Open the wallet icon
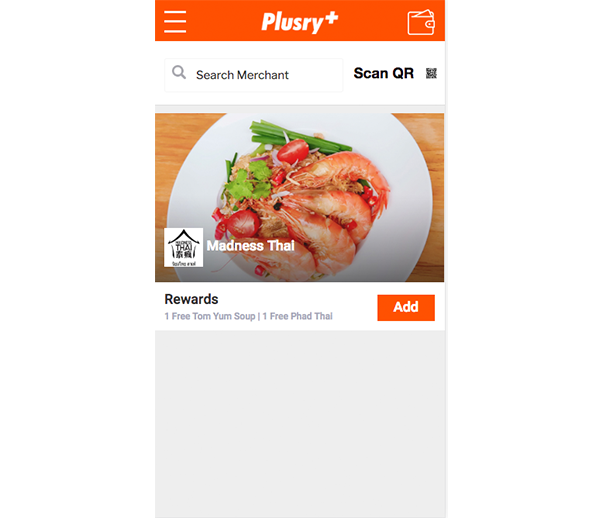604x518 pixels. pyautogui.click(x=421, y=22)
